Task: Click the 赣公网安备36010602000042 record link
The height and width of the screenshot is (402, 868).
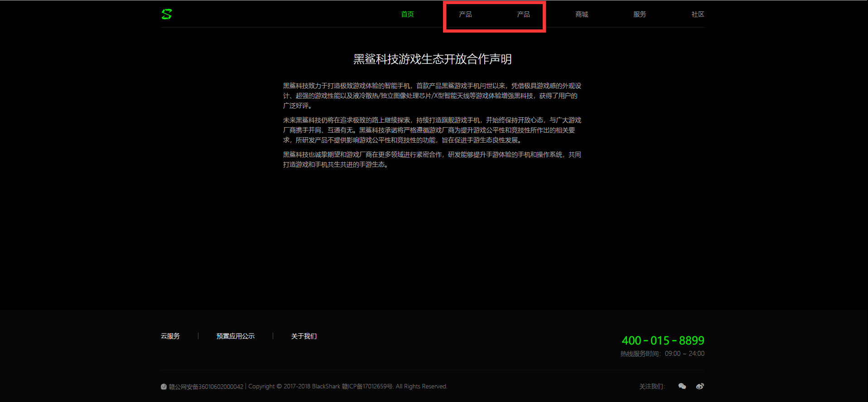Action: click(x=206, y=387)
